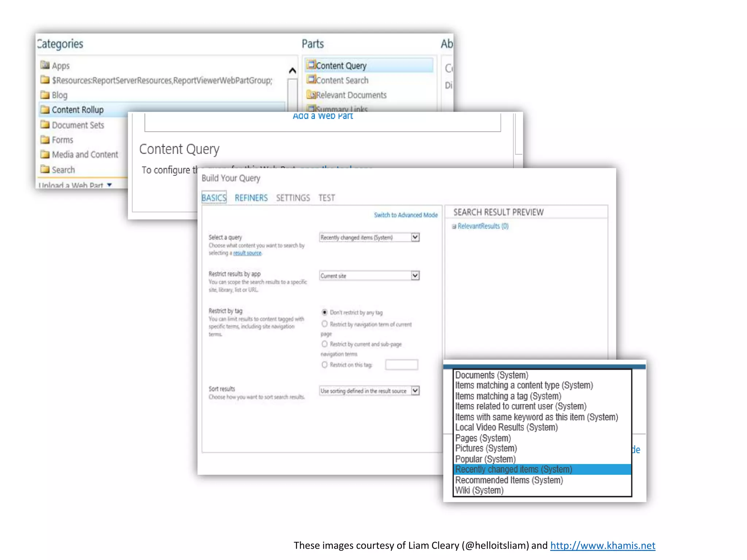Open the Restrict results by app dropdown
Image resolution: width=747 pixels, height=560 pixels.
[x=415, y=276]
